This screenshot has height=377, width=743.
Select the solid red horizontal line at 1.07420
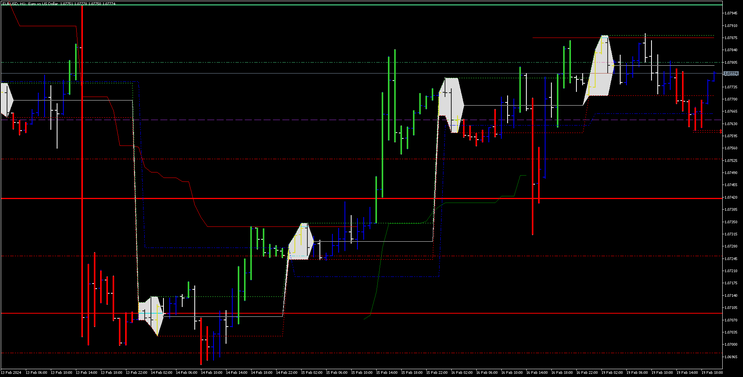click(361, 198)
